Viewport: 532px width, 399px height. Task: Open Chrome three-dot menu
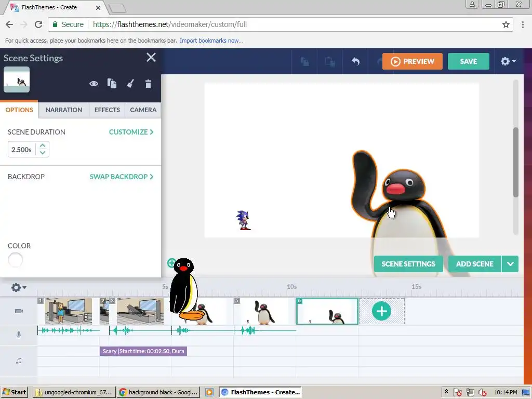(x=523, y=24)
